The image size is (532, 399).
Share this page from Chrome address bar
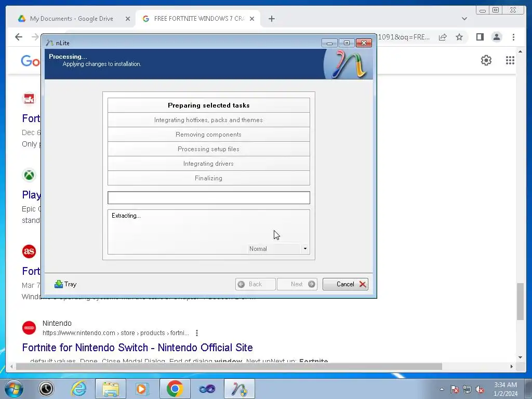click(443, 37)
